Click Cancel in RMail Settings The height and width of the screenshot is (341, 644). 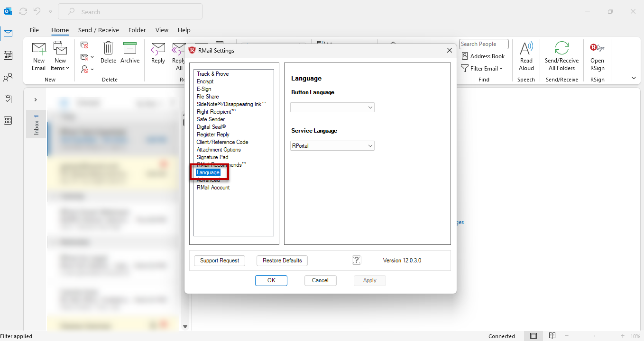[320, 280]
